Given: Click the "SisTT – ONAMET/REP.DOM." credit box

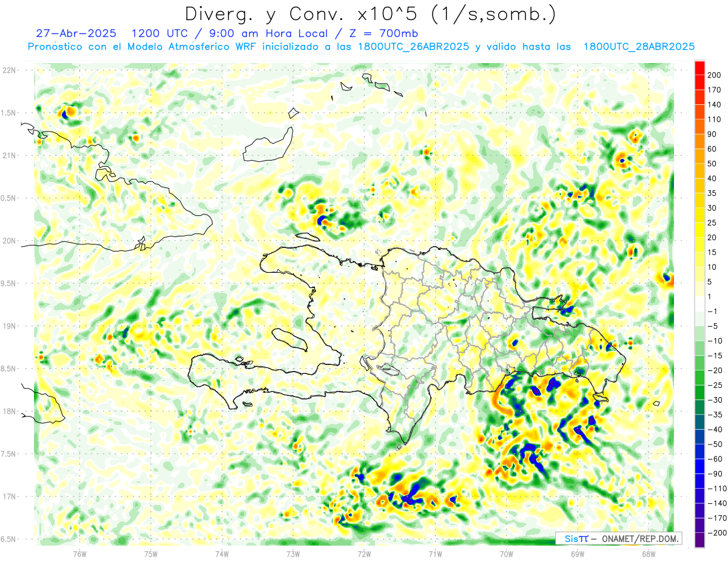Looking at the screenshot, I should (x=619, y=538).
